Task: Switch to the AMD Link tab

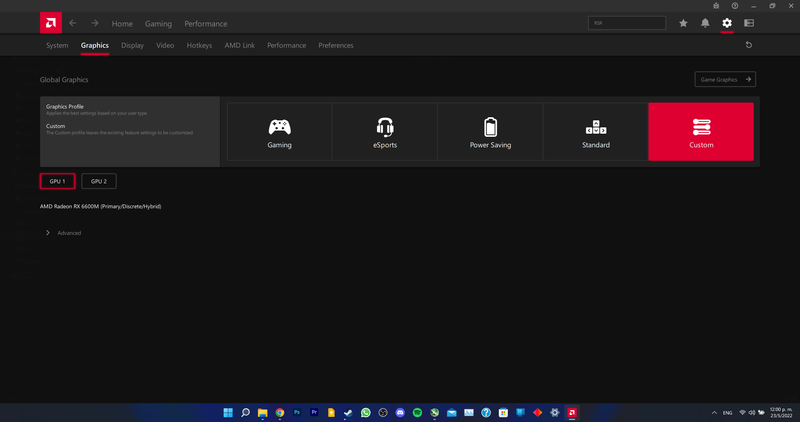Action: point(240,45)
